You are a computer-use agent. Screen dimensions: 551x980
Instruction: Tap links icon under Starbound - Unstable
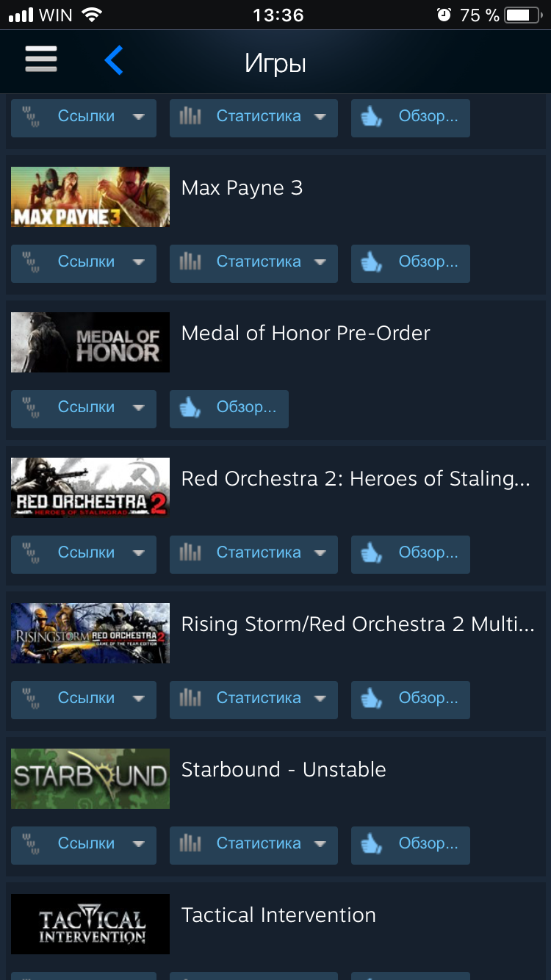click(x=31, y=844)
